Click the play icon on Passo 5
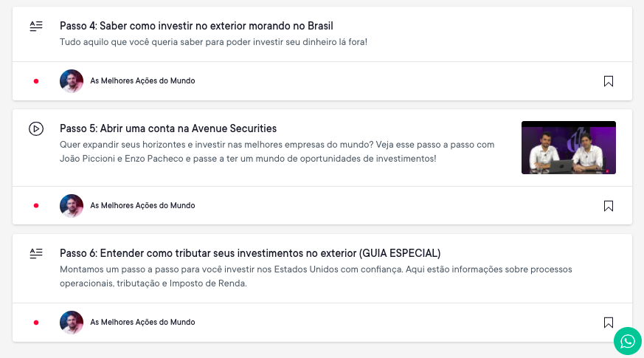Screen dimensions: 644x358 click(36, 129)
